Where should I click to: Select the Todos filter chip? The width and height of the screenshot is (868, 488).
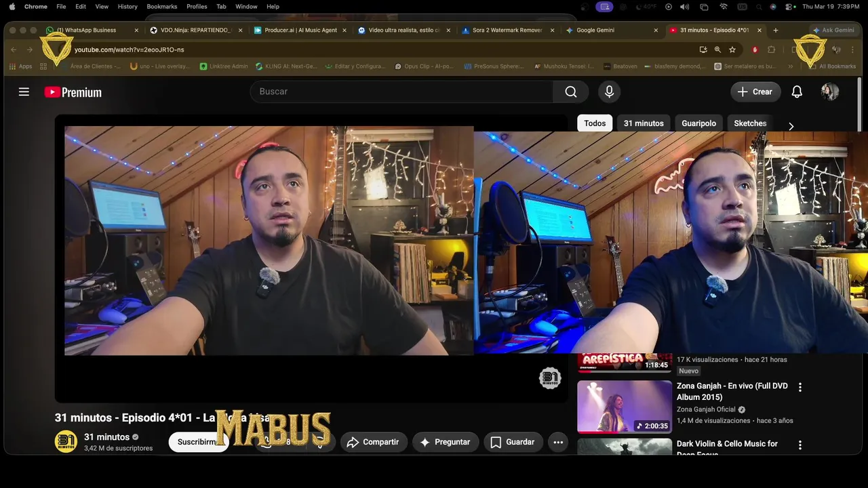595,123
